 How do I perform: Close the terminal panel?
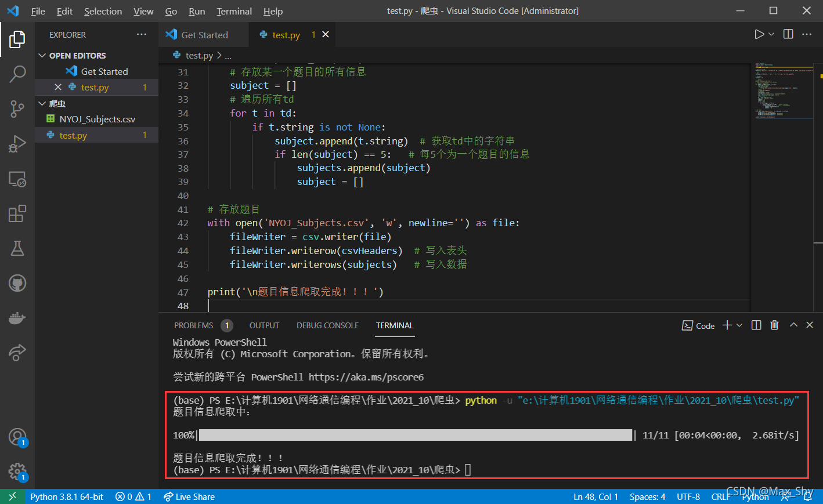(x=810, y=325)
